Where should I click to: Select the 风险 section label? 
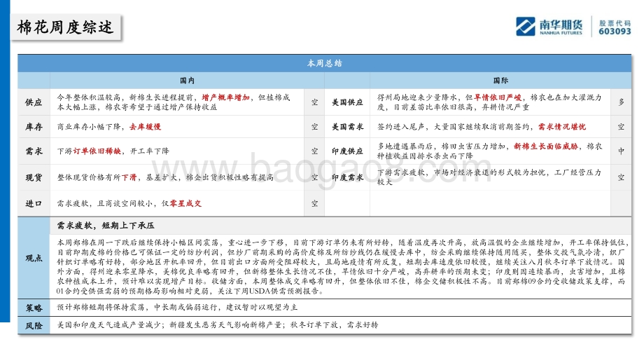(x=34, y=326)
